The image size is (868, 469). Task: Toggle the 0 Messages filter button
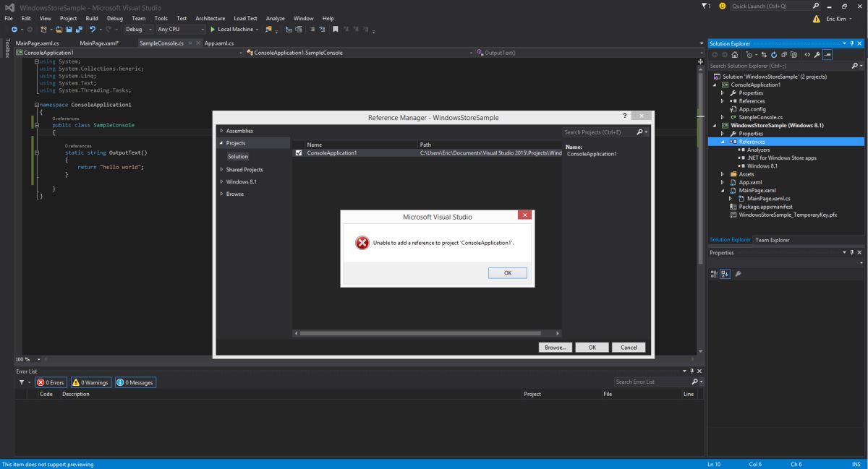(x=135, y=382)
